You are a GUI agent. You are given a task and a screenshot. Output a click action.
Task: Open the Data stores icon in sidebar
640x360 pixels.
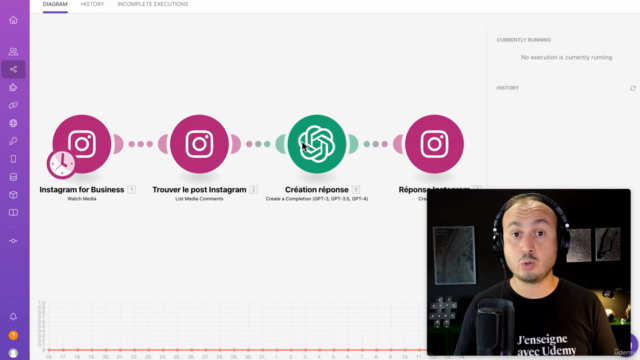coord(13,177)
